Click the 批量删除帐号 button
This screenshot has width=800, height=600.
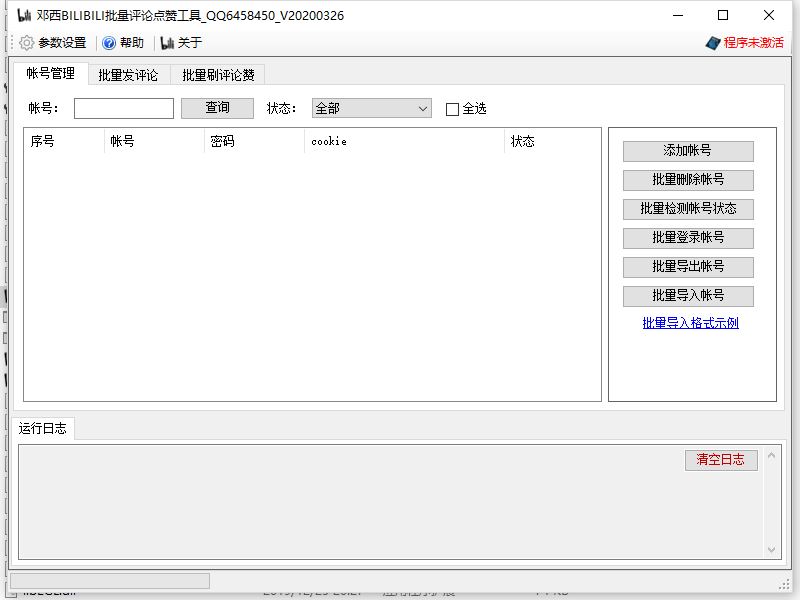(688, 180)
